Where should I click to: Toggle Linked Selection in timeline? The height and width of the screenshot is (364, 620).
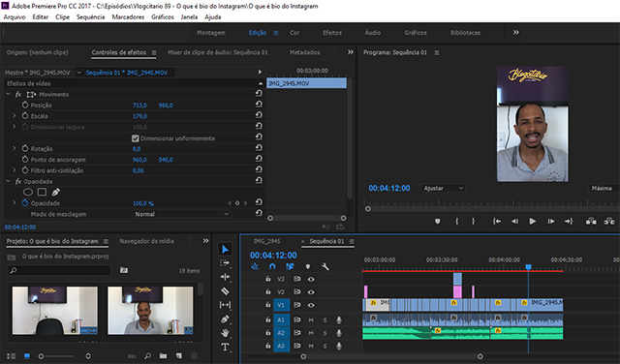click(290, 267)
